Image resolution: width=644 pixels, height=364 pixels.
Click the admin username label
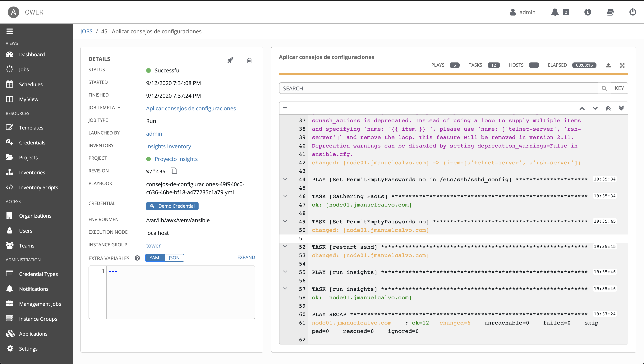click(x=527, y=12)
